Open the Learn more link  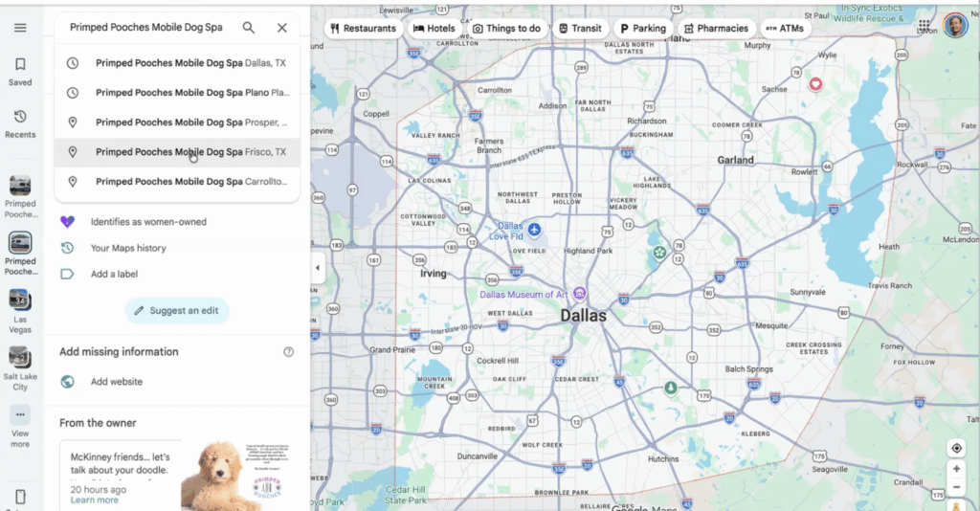(x=95, y=500)
